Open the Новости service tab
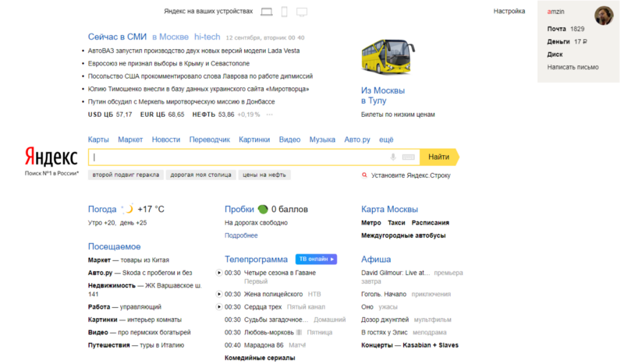The height and width of the screenshot is (364, 624). [x=166, y=140]
